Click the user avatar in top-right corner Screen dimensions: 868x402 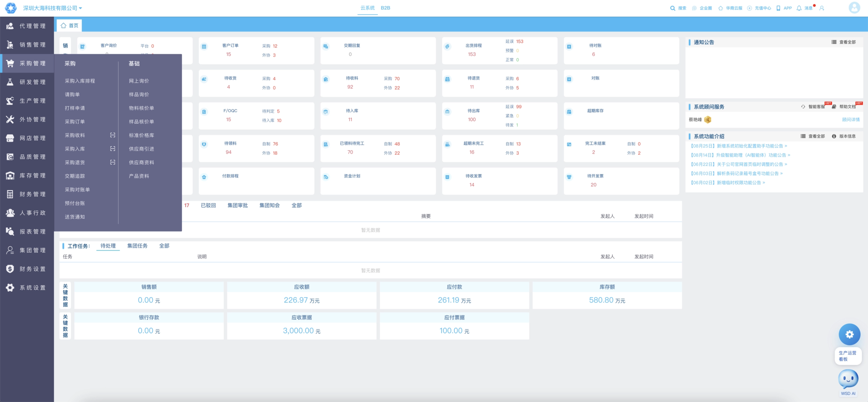[x=854, y=8]
